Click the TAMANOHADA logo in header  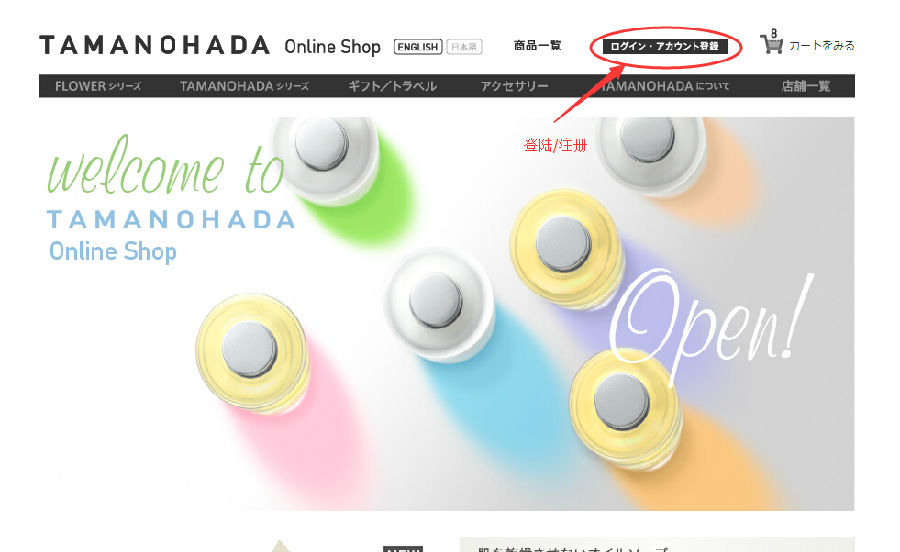[x=154, y=45]
